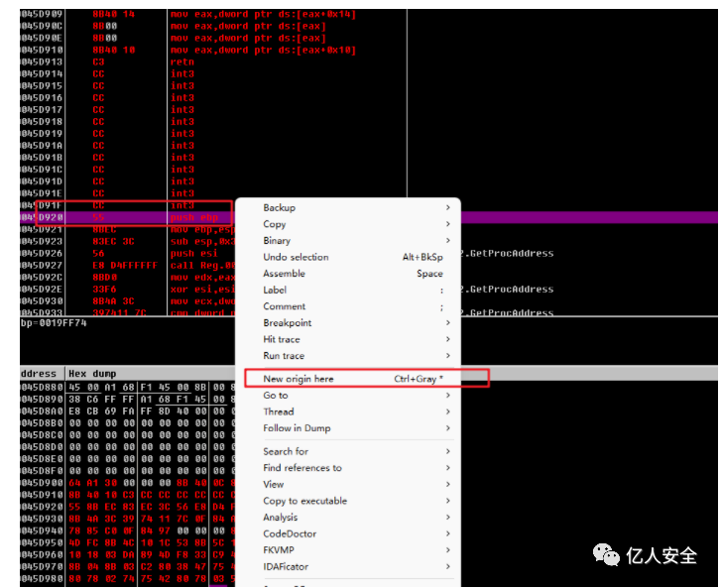Open the Follow in Dump submenu
The width and height of the screenshot is (721, 588).
pyautogui.click(x=348, y=428)
